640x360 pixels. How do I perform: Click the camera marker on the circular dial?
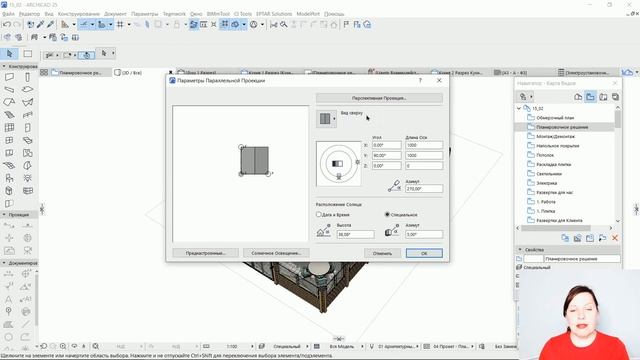point(338,176)
